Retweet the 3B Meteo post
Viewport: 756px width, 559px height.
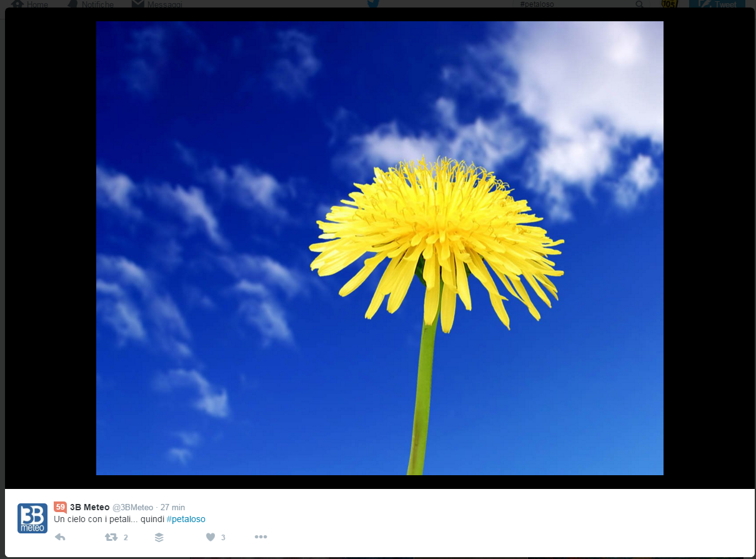point(111,537)
